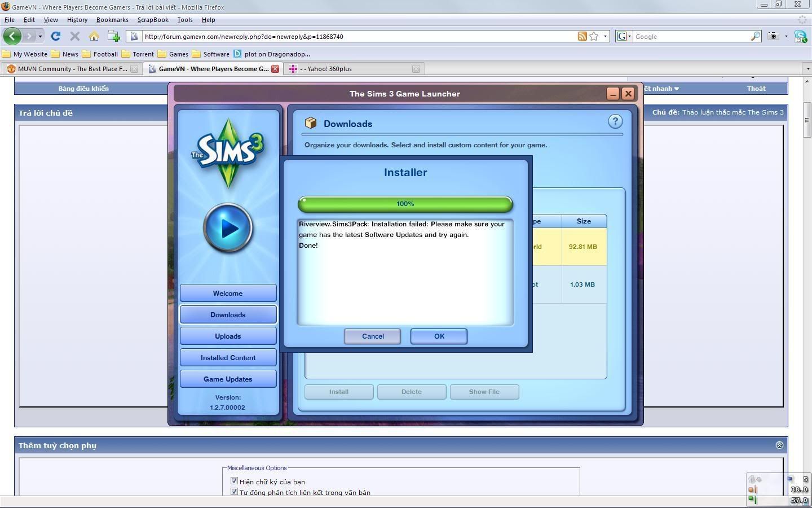812x508 pixels.
Task: Open the My Website bookmark folder
Action: [x=25, y=54]
